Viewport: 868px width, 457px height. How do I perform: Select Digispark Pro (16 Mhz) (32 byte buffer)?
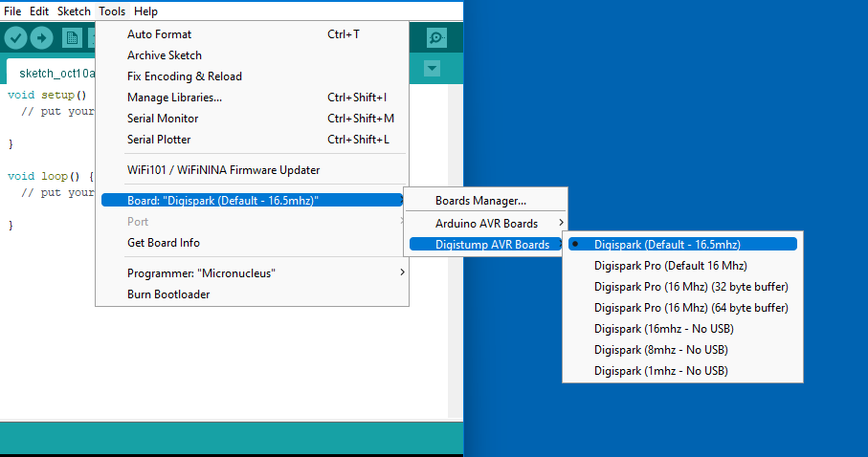(682, 287)
